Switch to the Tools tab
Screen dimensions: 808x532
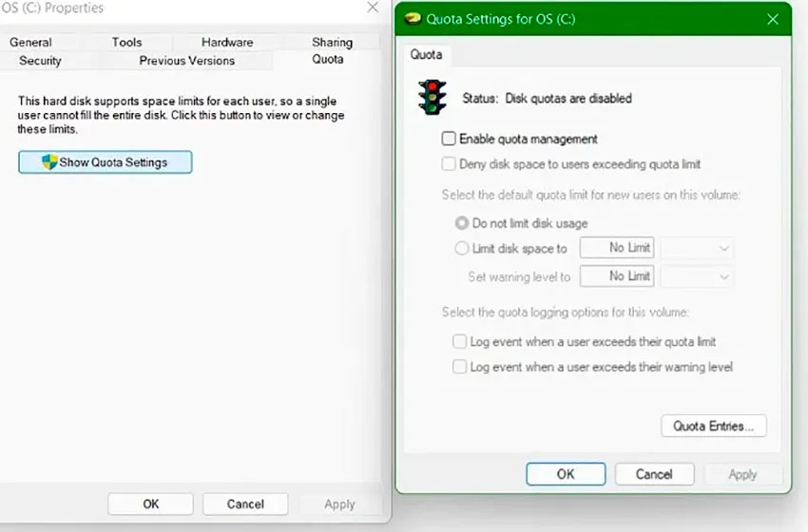(x=126, y=42)
